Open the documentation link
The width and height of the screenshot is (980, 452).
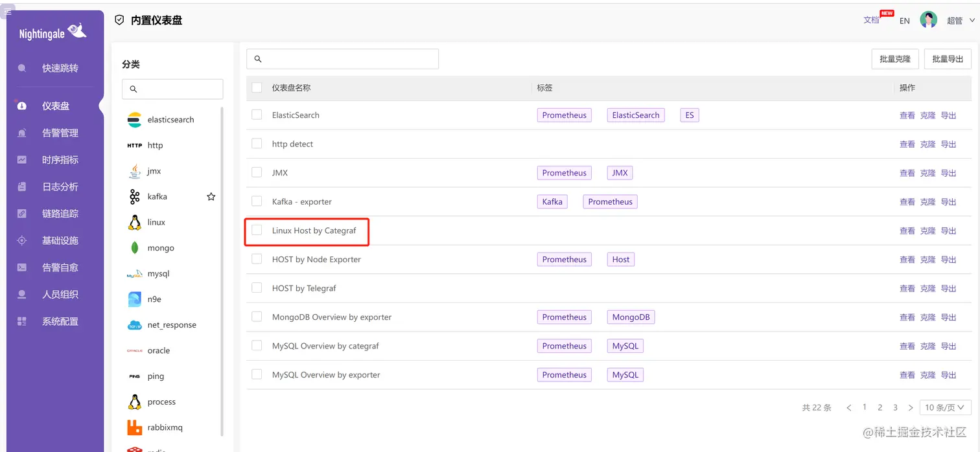coord(871,20)
